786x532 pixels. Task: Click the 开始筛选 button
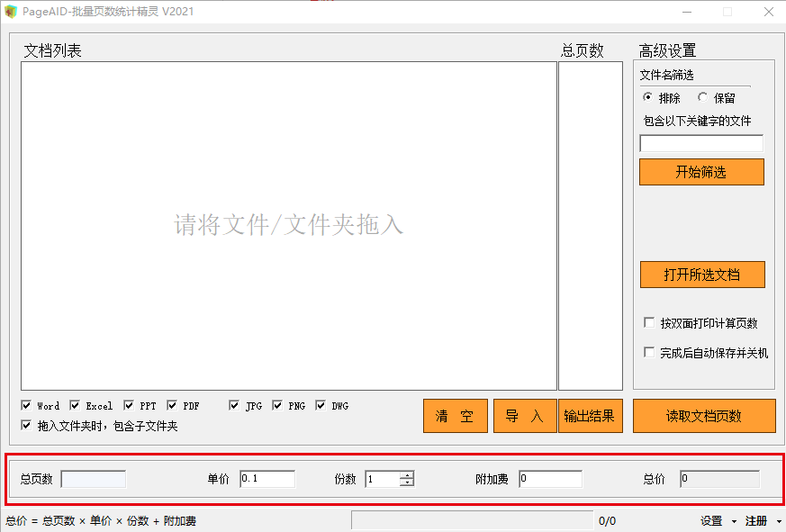coord(701,172)
